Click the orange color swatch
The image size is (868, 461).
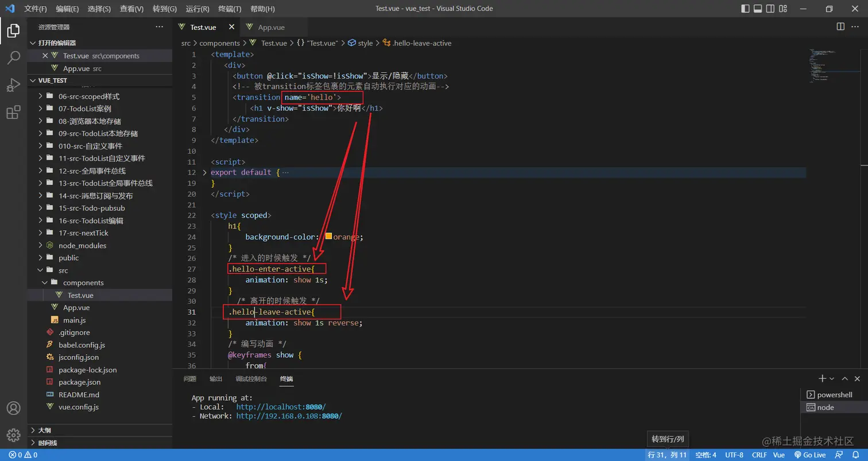click(x=328, y=237)
